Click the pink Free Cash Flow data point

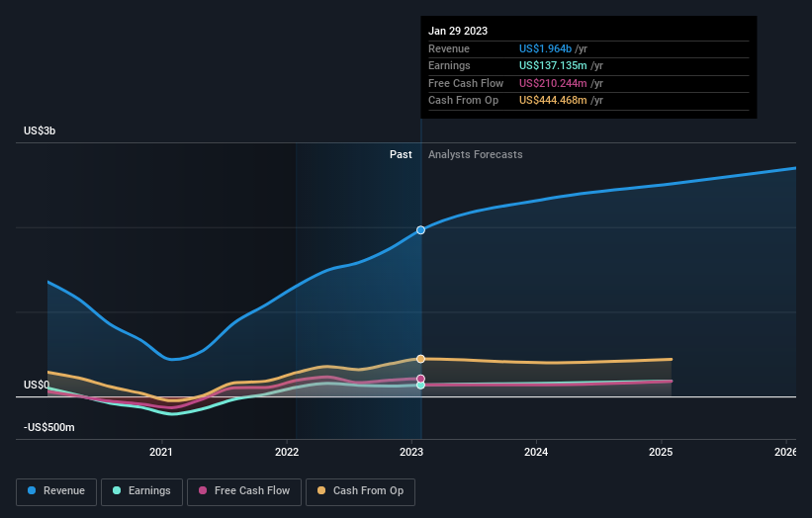coord(421,379)
